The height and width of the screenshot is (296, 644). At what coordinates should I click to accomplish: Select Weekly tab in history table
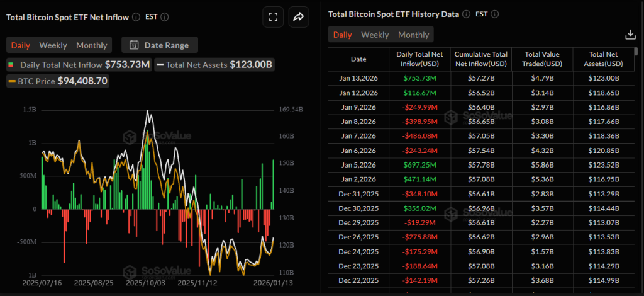coord(375,35)
